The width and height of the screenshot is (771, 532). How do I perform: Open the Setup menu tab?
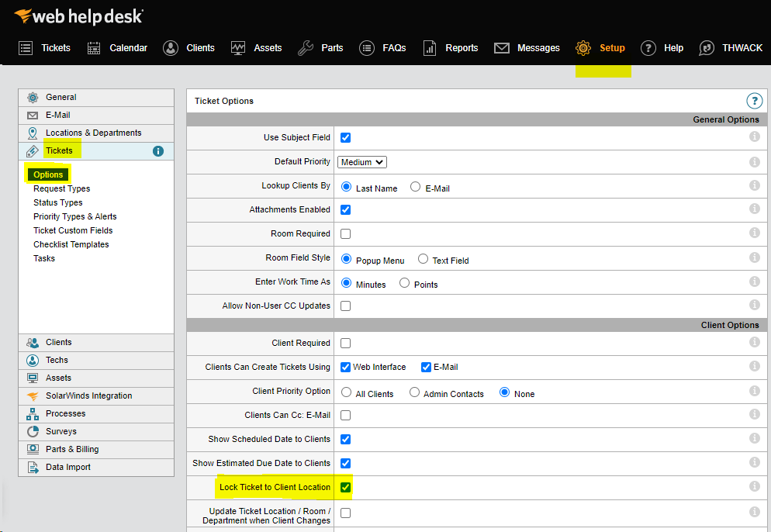603,48
